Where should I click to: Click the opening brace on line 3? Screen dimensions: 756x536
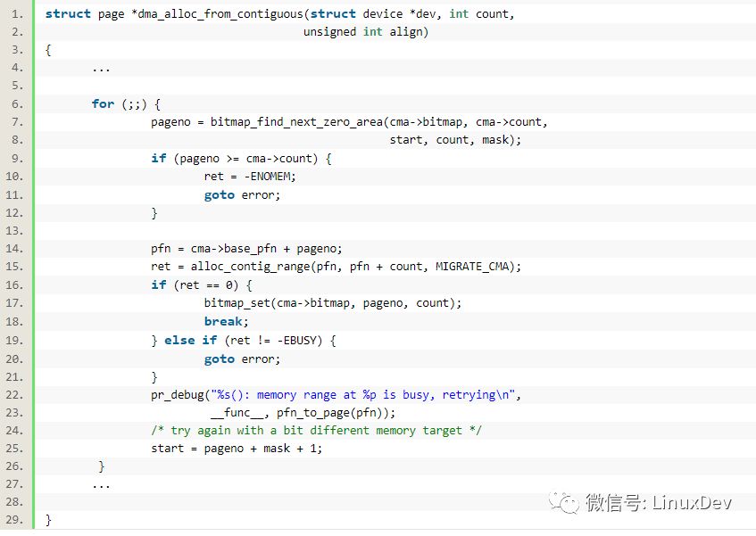click(x=48, y=50)
